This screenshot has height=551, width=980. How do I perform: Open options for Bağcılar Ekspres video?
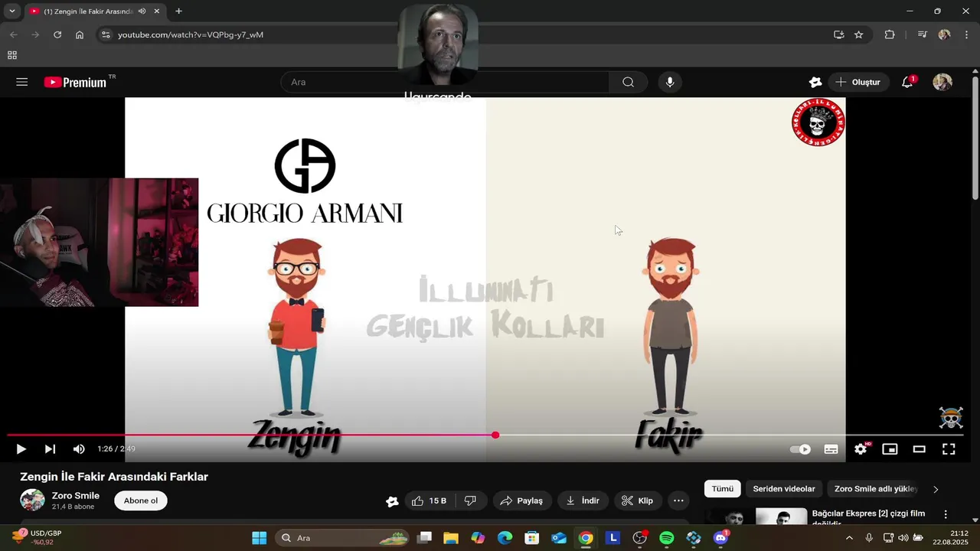coord(946,515)
